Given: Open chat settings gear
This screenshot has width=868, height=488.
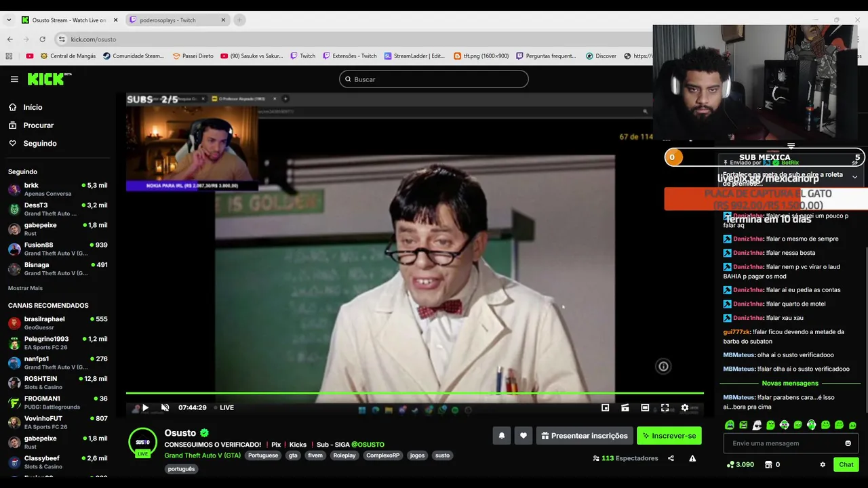Looking at the screenshot, I should pyautogui.click(x=823, y=464).
